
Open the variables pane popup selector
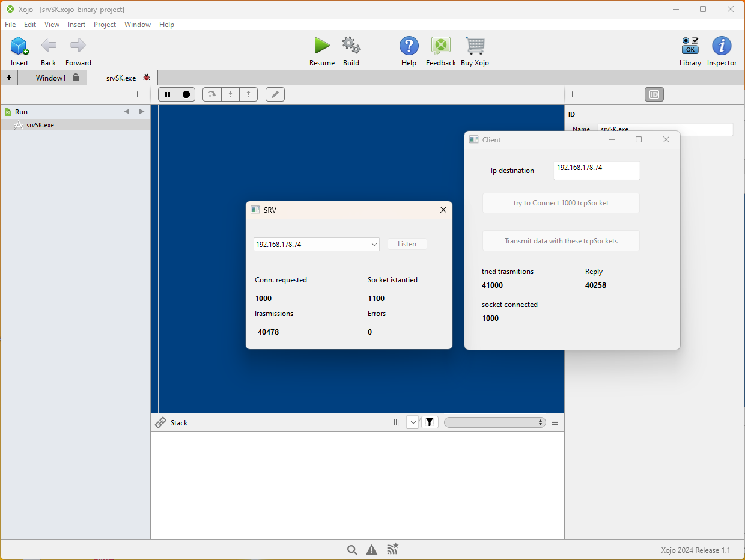494,422
